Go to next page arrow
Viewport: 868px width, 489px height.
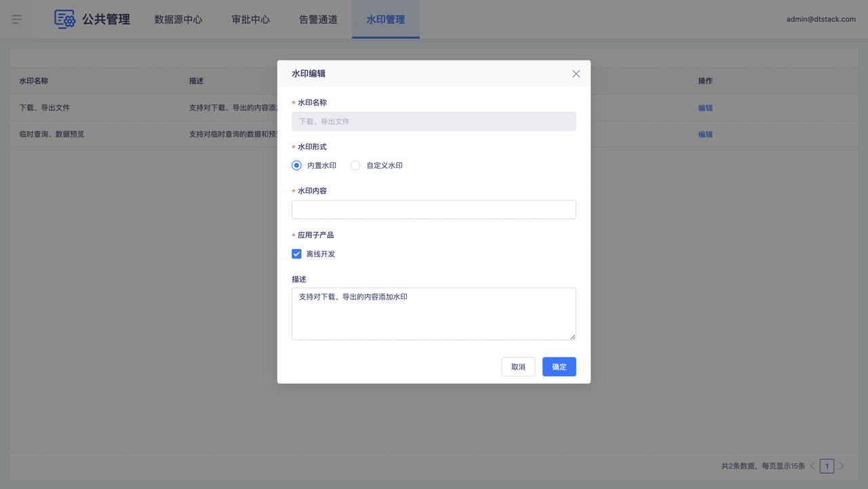(842, 466)
